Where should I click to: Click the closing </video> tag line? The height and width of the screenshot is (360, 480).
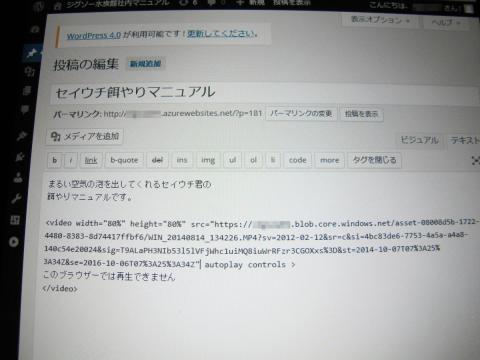tap(60, 288)
